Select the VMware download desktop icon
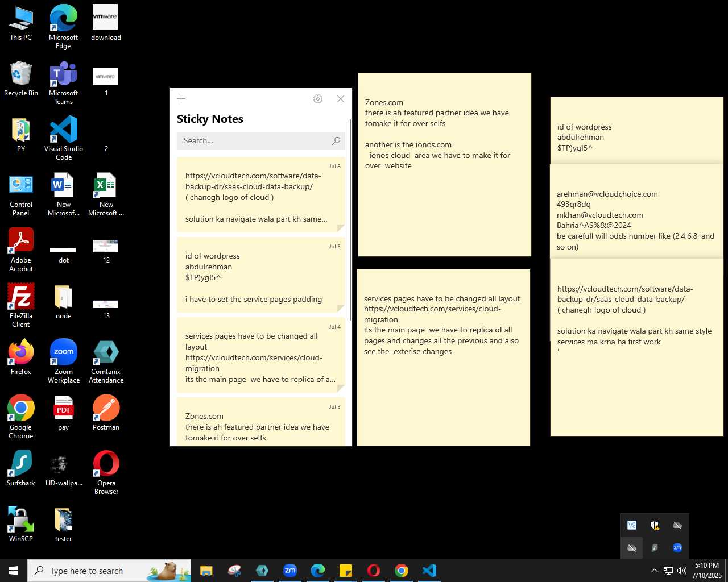The image size is (728, 582). pyautogui.click(x=106, y=23)
